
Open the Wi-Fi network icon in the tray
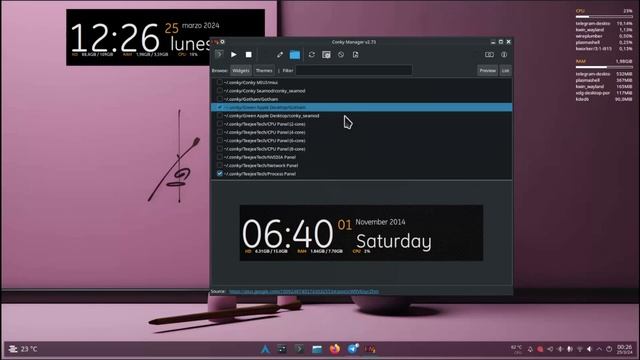pyautogui.click(x=580, y=349)
